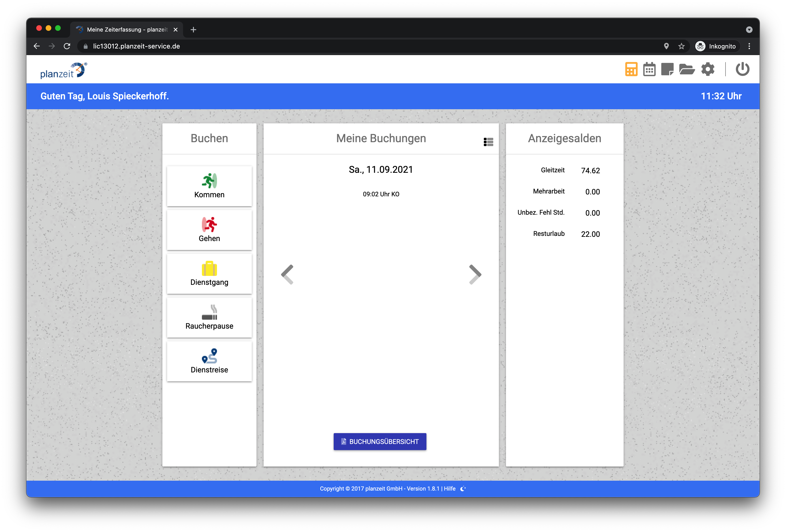Book Kommen clock-in

click(209, 186)
